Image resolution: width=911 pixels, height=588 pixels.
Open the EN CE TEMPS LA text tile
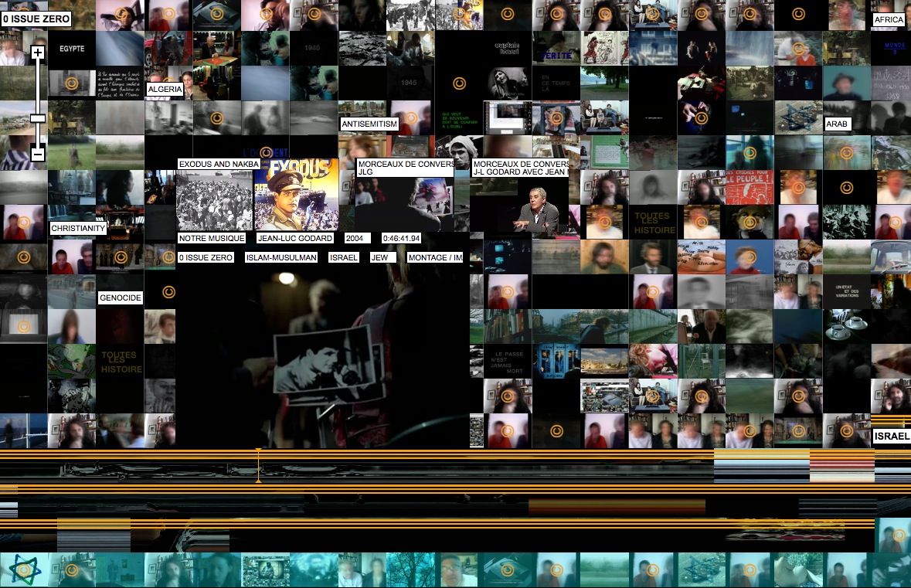click(x=556, y=83)
